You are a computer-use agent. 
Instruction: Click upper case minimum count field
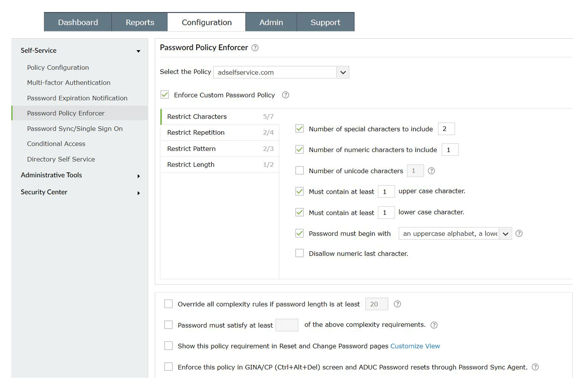pos(386,191)
